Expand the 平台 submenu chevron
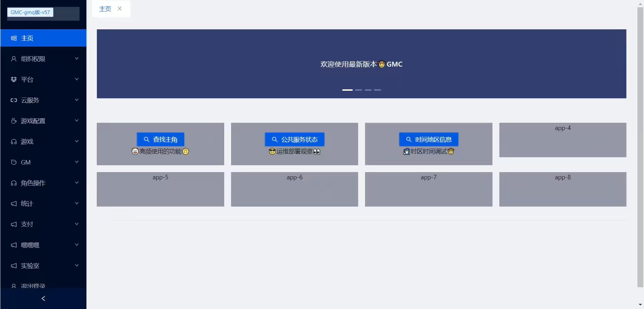Viewport: 644px width, 309px height. 77,79
